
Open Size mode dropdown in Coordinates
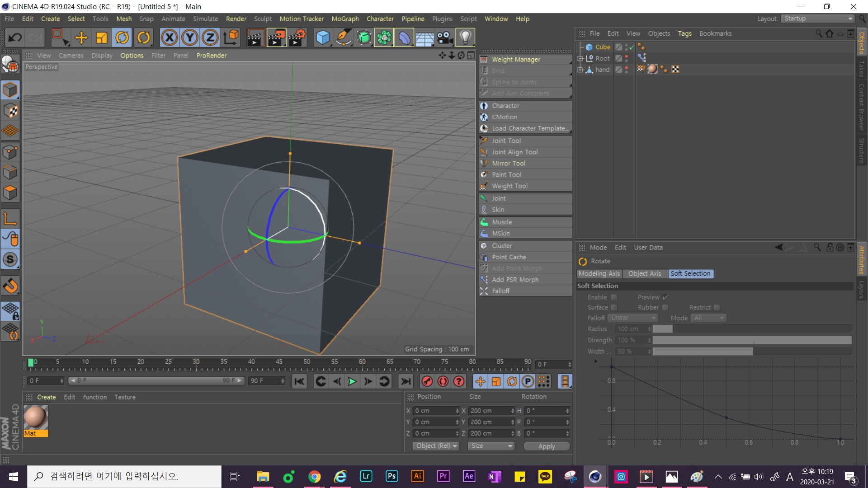(491, 446)
